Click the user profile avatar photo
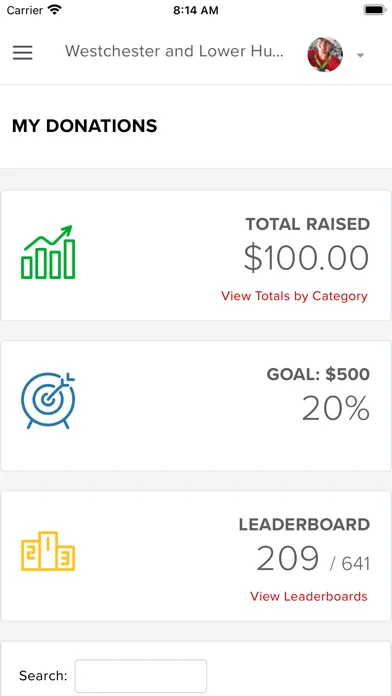The width and height of the screenshot is (392, 696). click(325, 54)
